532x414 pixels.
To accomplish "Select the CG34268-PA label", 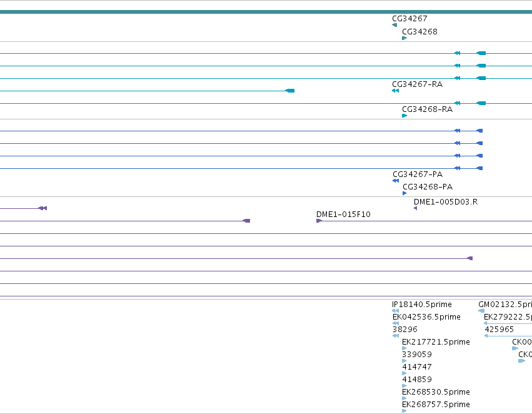I will coord(428,187).
